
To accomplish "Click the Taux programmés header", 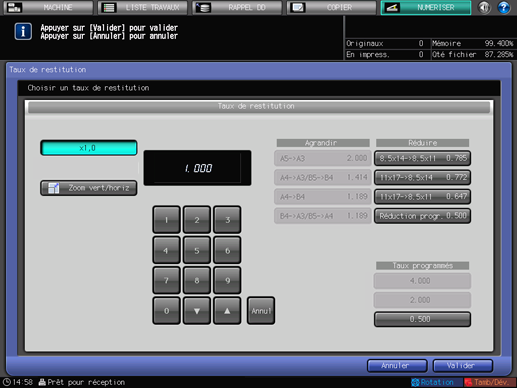I will click(422, 266).
